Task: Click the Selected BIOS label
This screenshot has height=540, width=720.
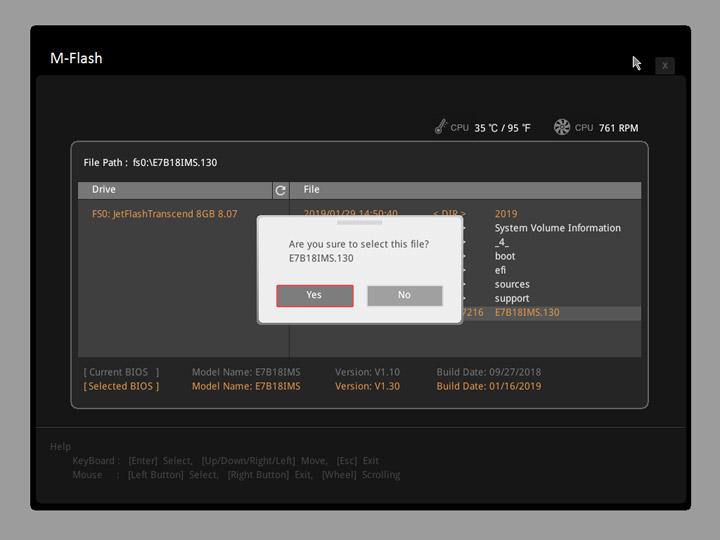Action: pyautogui.click(x=121, y=387)
